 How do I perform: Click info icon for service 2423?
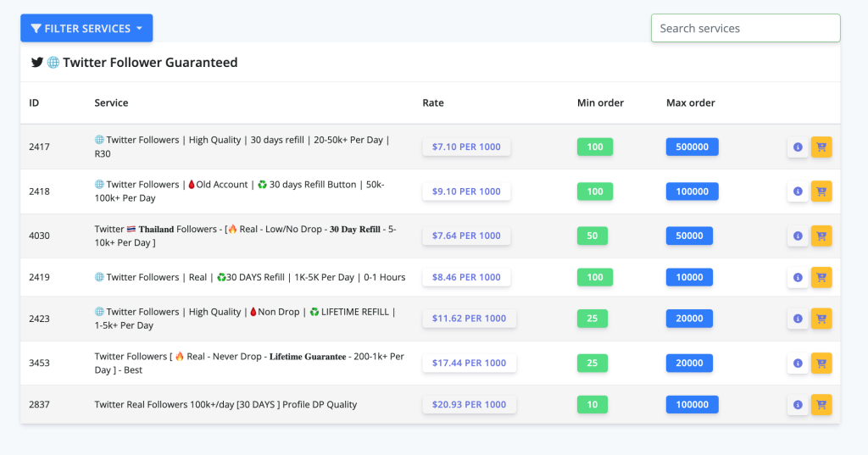[x=798, y=319]
